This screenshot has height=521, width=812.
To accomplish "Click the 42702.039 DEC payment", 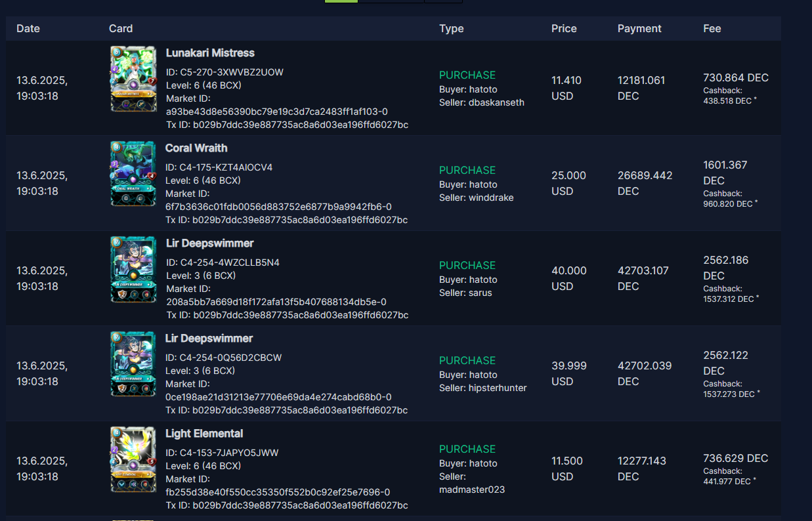I will click(x=645, y=373).
